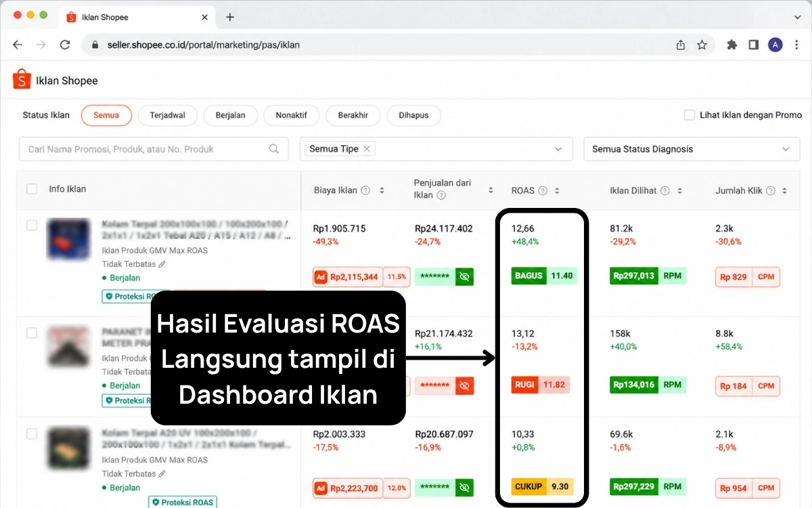
Task: Show help for Iklan Dilihat column
Action: (x=665, y=190)
